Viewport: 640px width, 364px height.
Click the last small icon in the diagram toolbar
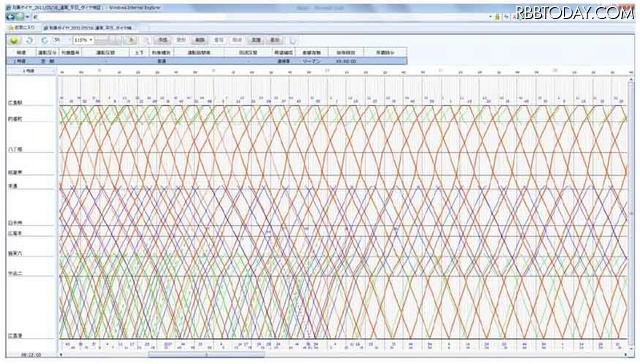293,40
